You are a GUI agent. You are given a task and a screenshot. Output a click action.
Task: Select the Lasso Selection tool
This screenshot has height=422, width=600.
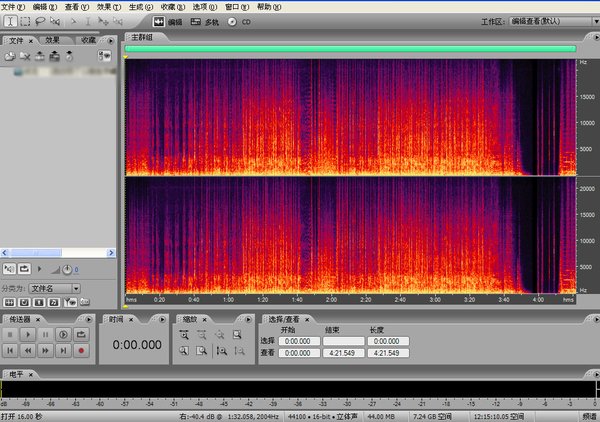[40, 21]
